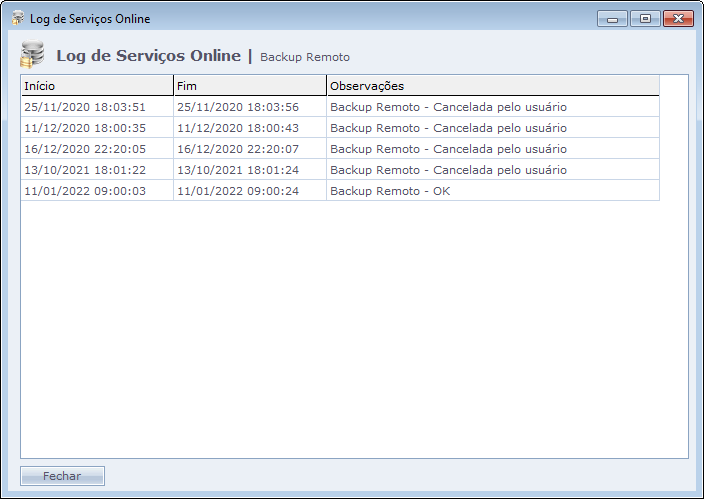
Task: Click 'Cancelada pelo usuário' on 13/10/2021 row
Action: 499,170
